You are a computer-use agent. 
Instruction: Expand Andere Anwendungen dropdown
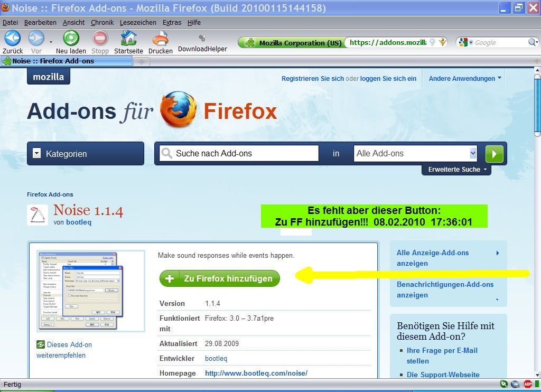tap(465, 79)
